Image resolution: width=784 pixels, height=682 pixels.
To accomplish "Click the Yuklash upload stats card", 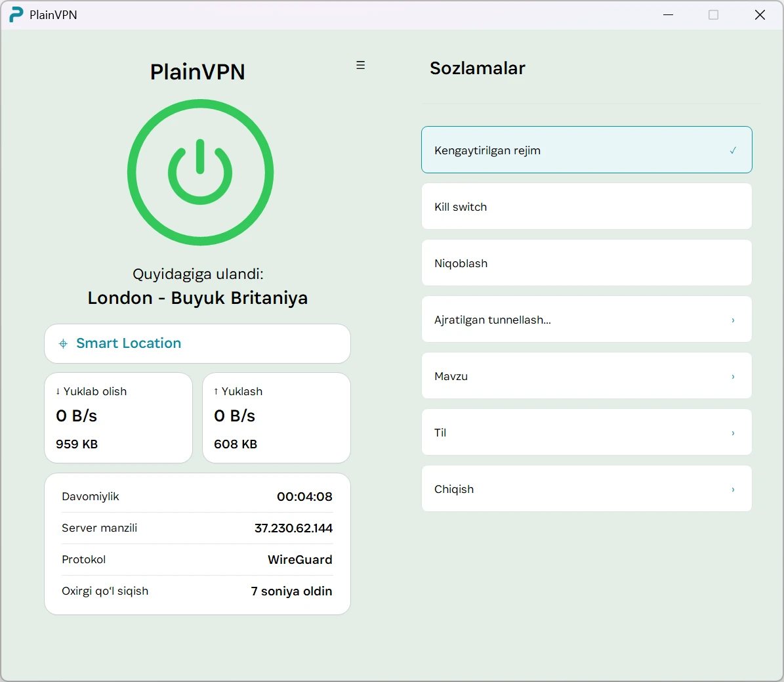I will click(276, 418).
